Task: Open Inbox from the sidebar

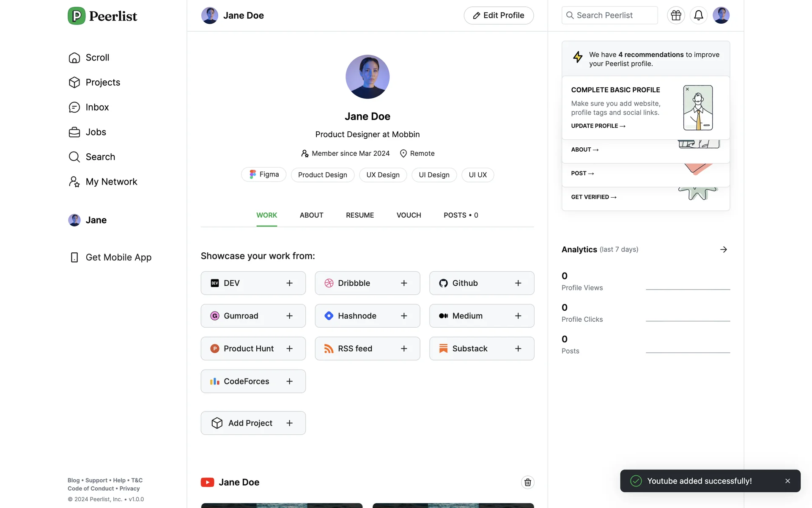Action: click(97, 107)
